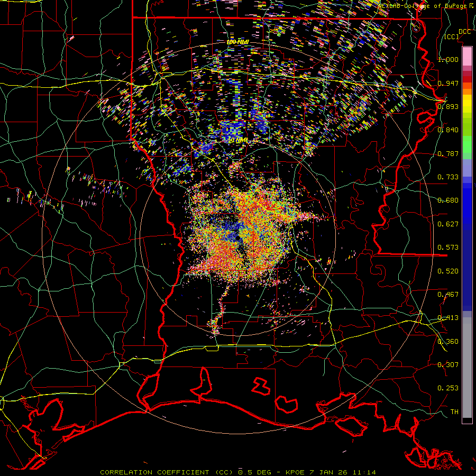Select the 0.947 color scale value
Screen dimensions: 476x476
448,83
